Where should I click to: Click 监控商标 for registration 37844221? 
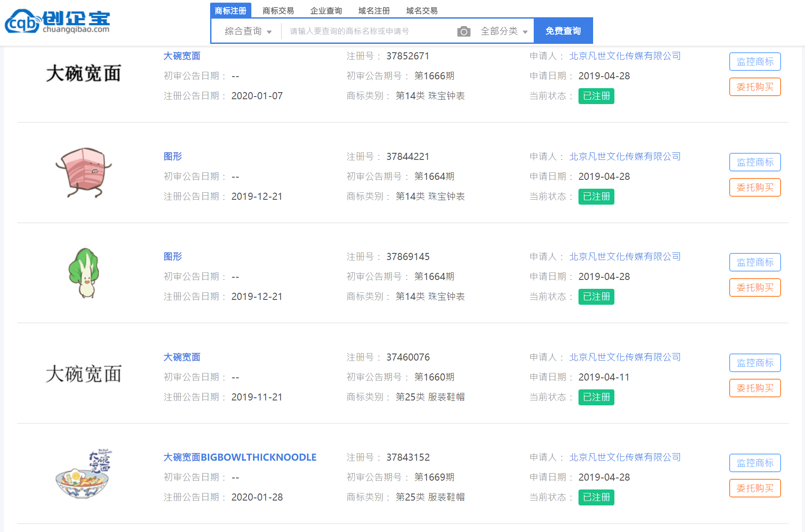click(755, 162)
